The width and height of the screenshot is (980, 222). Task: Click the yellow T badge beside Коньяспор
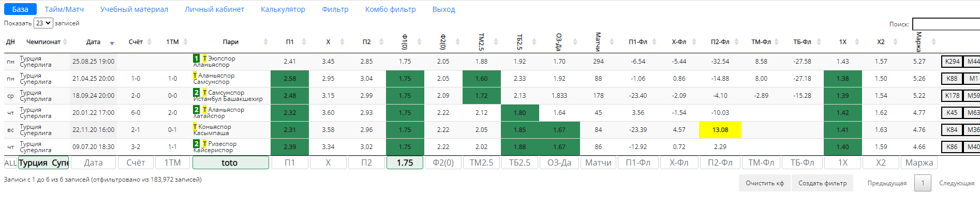click(195, 127)
